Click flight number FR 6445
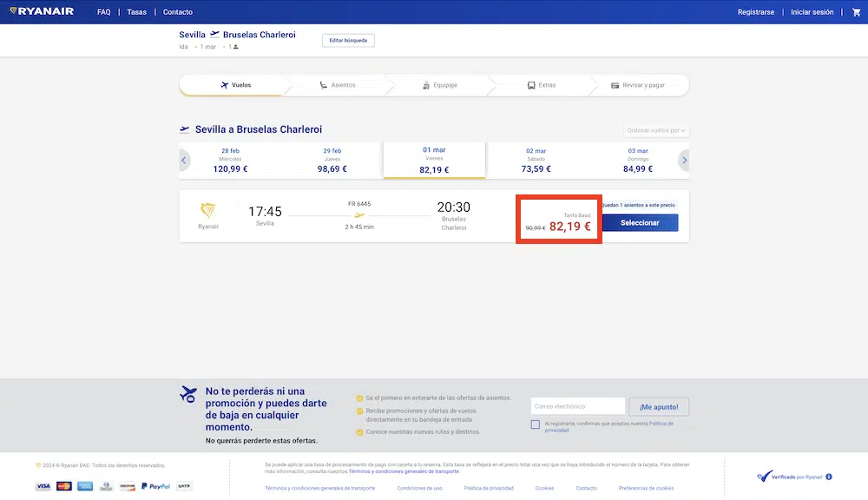Viewport: 868px width, 500px height. (359, 204)
